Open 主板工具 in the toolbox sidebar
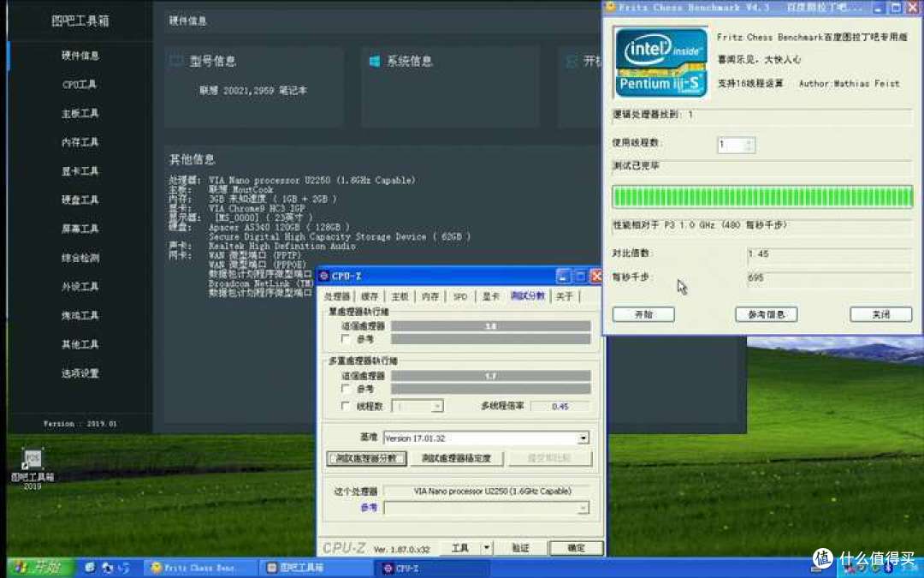The width and height of the screenshot is (924, 578). pos(80,113)
